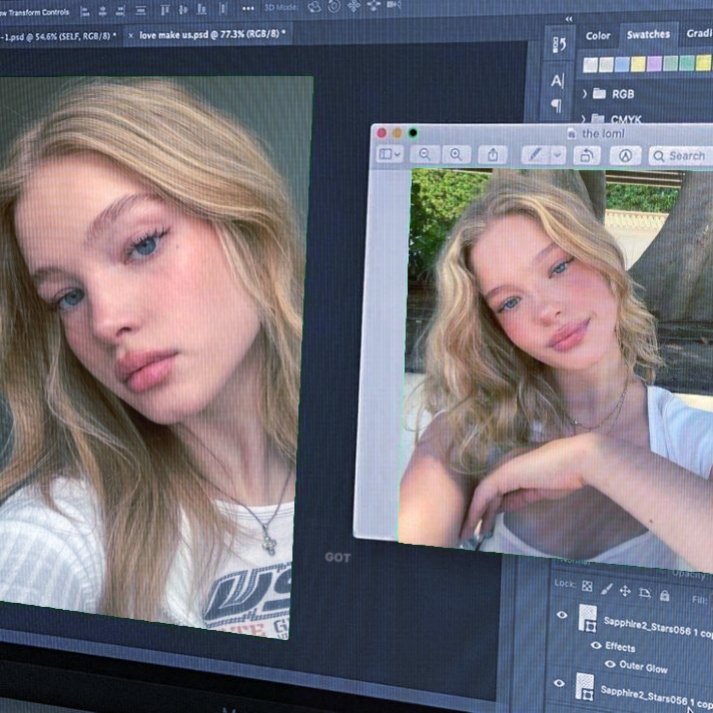Select the highlight pen tool in Preview
The image size is (713, 713).
[x=536, y=155]
